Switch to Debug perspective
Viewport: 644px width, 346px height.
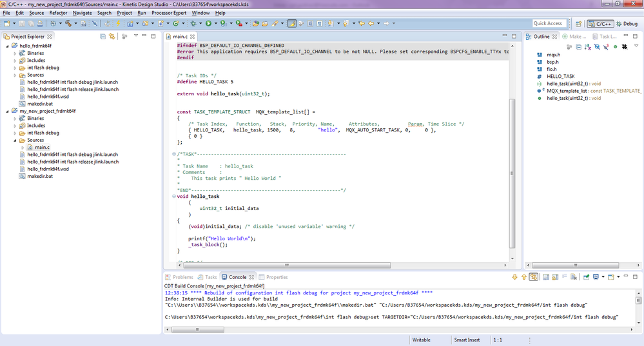click(x=627, y=24)
